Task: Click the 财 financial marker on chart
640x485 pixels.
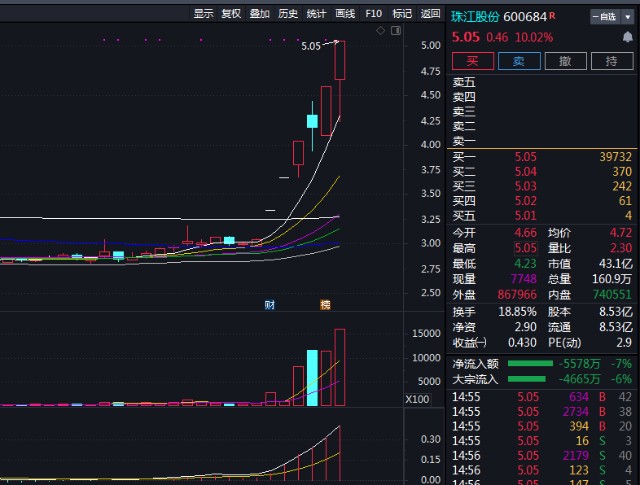Action: tap(269, 305)
